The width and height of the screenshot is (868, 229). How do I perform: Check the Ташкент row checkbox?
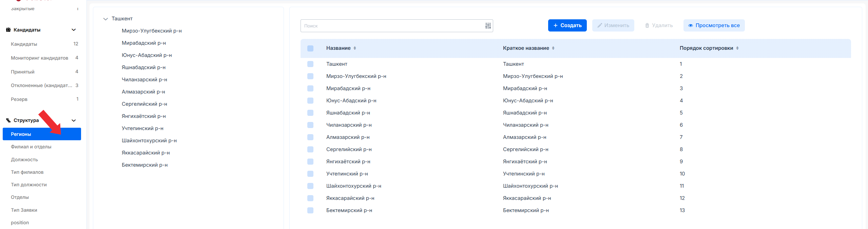point(310,64)
